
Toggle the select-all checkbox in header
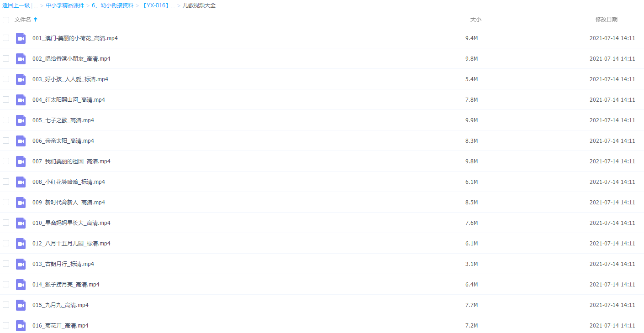point(6,20)
